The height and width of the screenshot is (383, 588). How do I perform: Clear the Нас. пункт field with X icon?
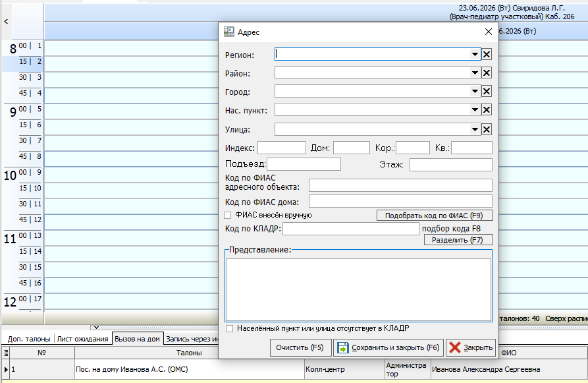(487, 110)
